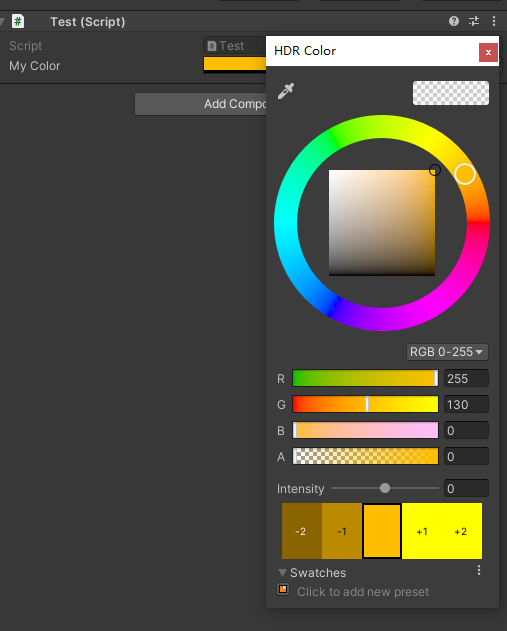Click the Intensity value field
The height and width of the screenshot is (631, 507).
coord(466,488)
